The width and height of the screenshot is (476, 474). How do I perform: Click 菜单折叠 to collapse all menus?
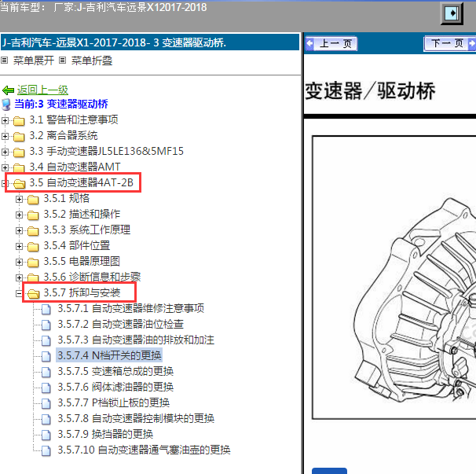click(92, 61)
